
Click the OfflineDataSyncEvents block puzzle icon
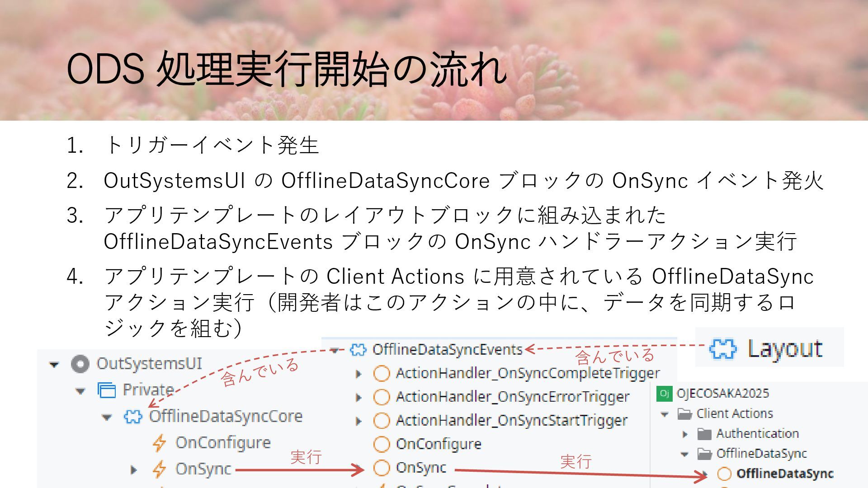click(358, 350)
